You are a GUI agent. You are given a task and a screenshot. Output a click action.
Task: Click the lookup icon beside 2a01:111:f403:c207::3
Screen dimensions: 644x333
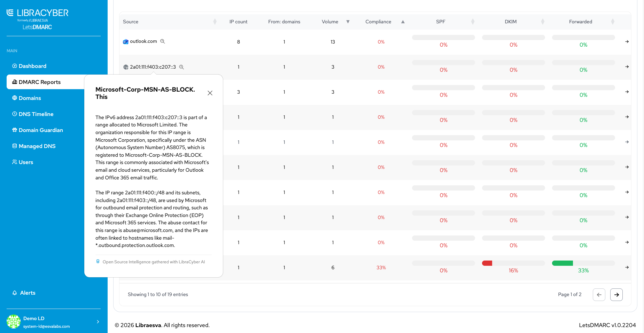click(181, 67)
